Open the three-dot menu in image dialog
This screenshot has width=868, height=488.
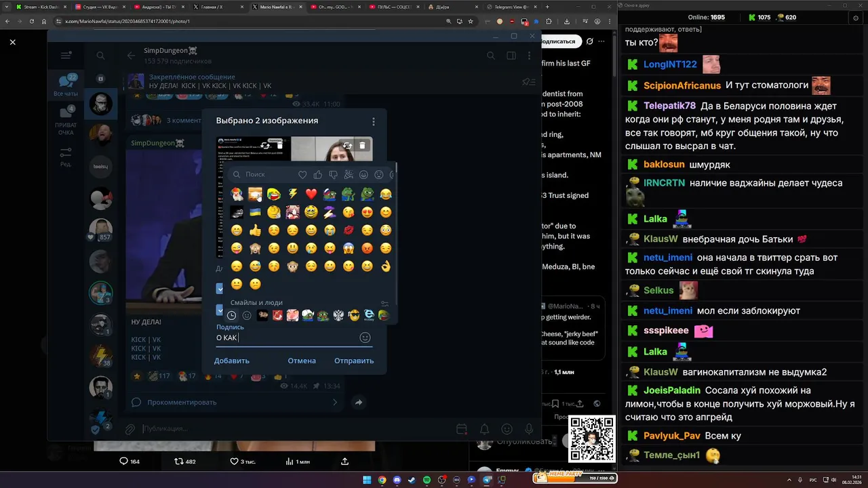[x=373, y=122]
